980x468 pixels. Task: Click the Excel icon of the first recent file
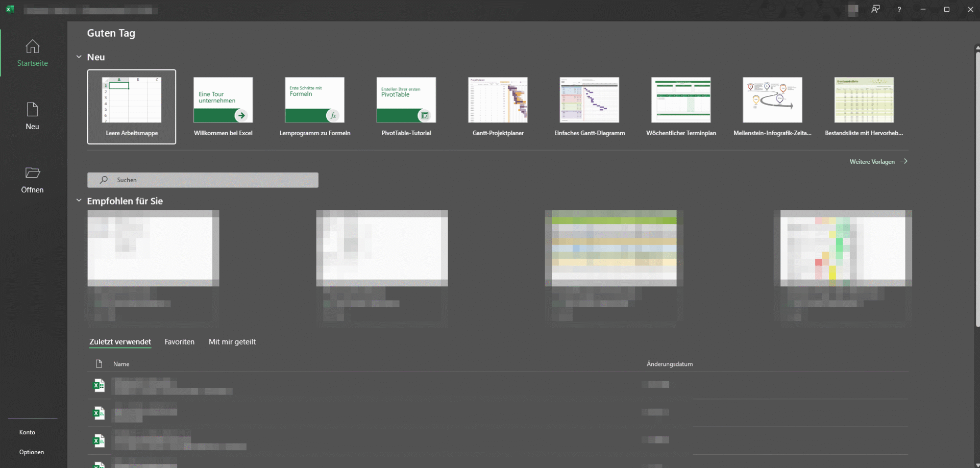tap(99, 385)
